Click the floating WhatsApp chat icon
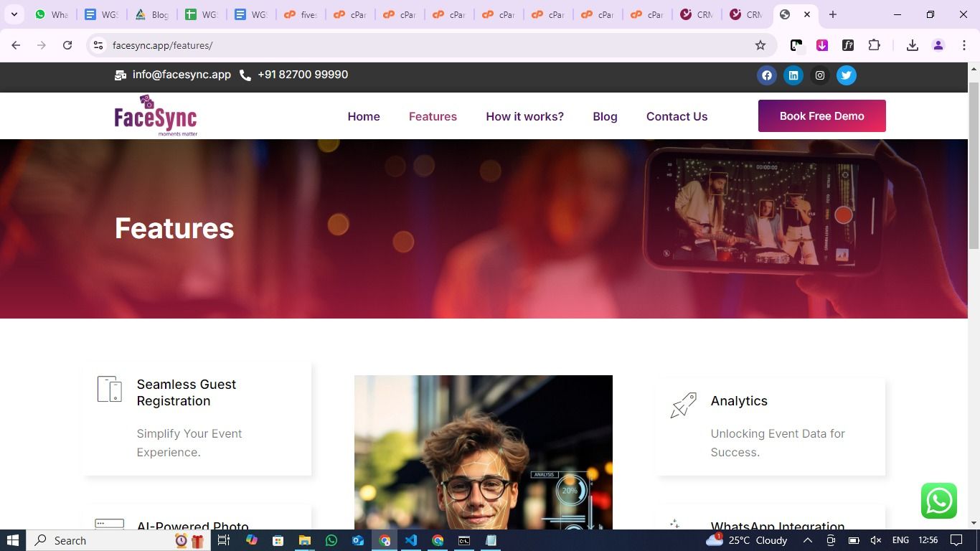This screenshot has width=980, height=551. [x=939, y=501]
